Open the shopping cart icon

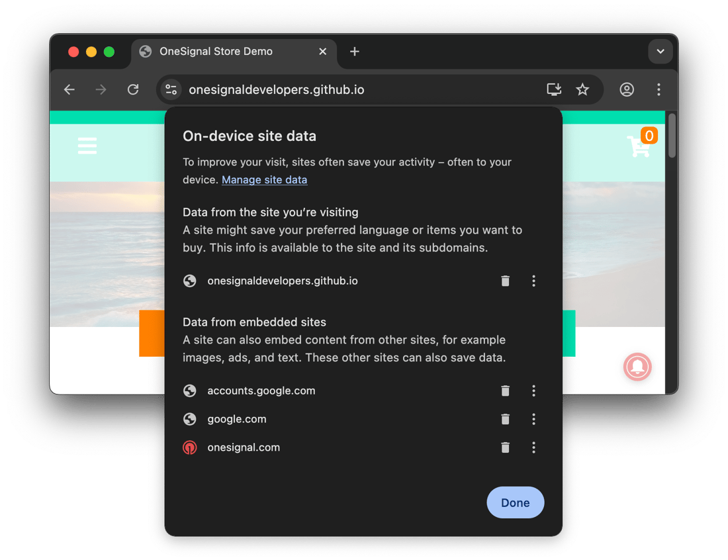(x=639, y=146)
